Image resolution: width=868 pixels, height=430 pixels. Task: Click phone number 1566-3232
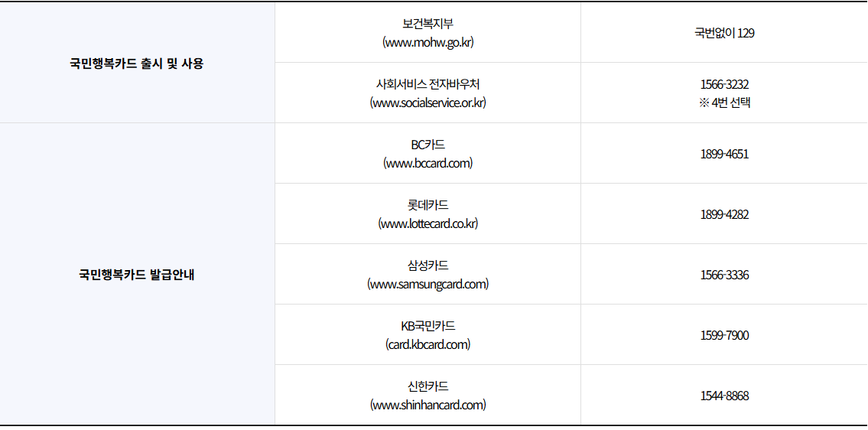(723, 84)
